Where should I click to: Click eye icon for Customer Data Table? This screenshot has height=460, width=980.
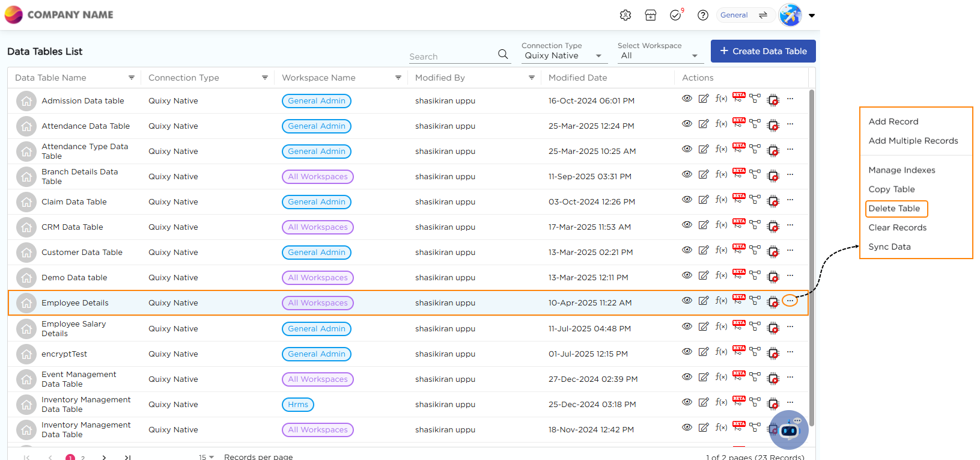click(687, 250)
